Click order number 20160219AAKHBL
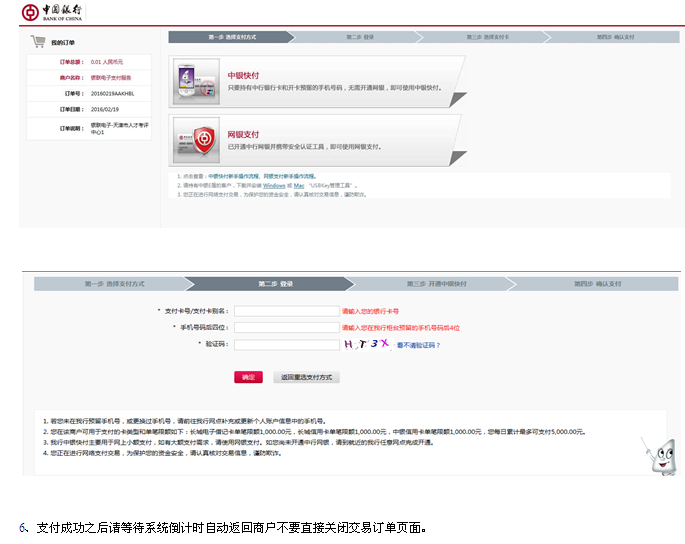The image size is (685, 544). (x=112, y=94)
